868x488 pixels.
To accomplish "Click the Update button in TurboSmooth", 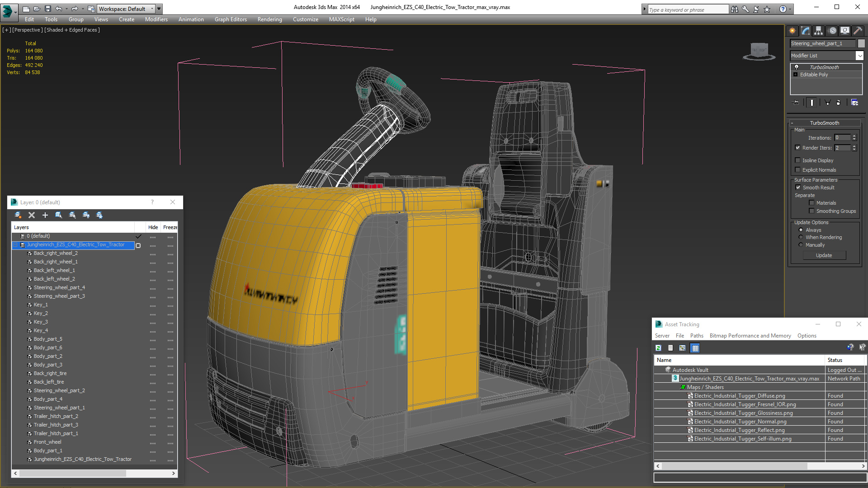I will coord(824,255).
